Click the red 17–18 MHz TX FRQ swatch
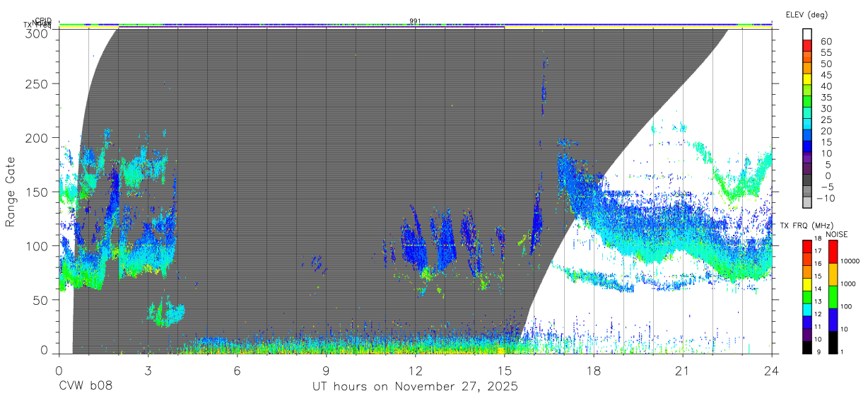This screenshot has height=401, width=868. point(807,247)
